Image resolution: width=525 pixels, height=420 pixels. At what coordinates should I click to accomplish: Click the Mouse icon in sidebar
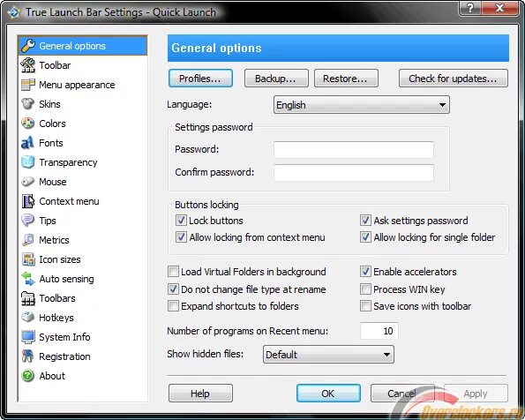point(27,182)
